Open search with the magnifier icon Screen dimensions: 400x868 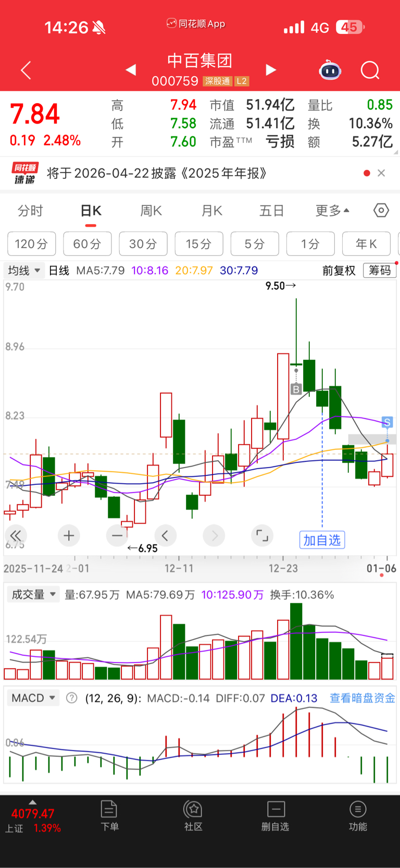(370, 70)
